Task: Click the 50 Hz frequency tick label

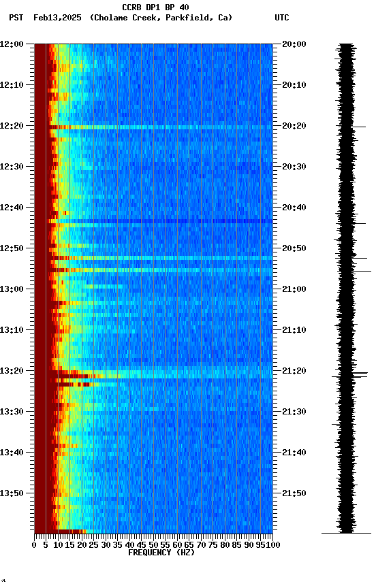Action: [153, 546]
